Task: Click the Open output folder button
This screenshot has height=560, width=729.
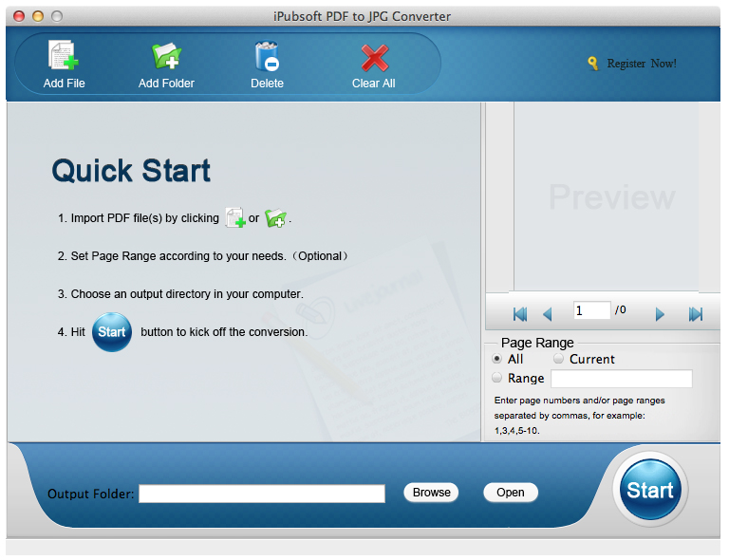Action: coord(511,493)
